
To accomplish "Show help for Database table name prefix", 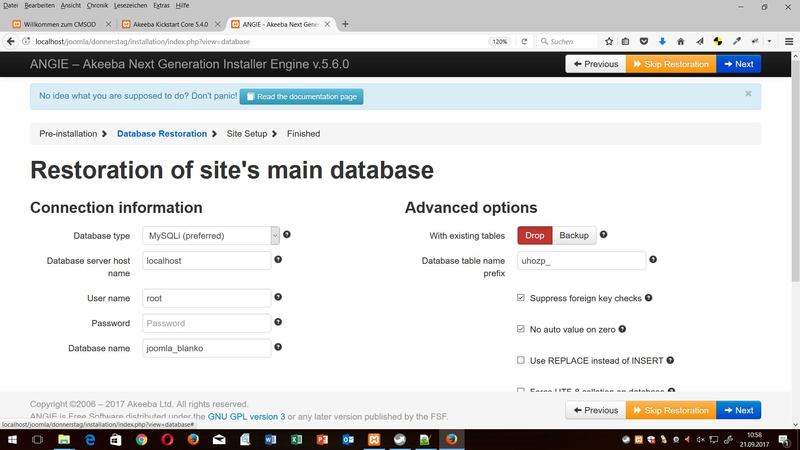I will coord(653,260).
